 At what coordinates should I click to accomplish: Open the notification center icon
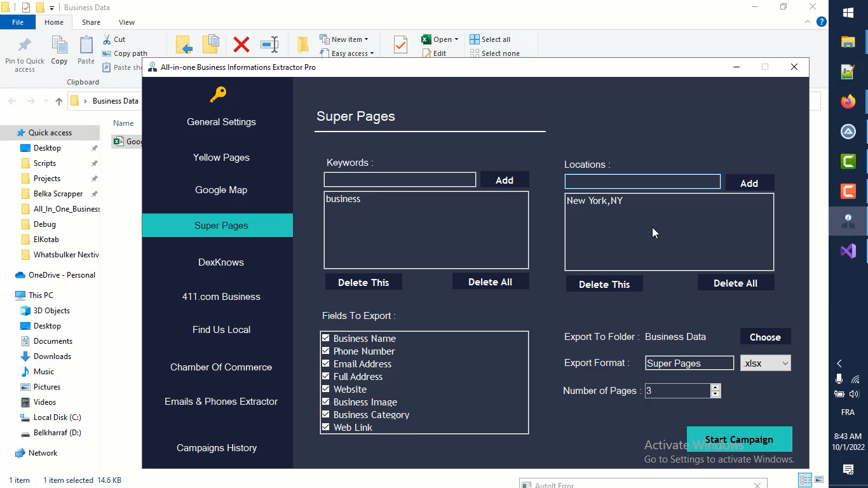point(848,470)
